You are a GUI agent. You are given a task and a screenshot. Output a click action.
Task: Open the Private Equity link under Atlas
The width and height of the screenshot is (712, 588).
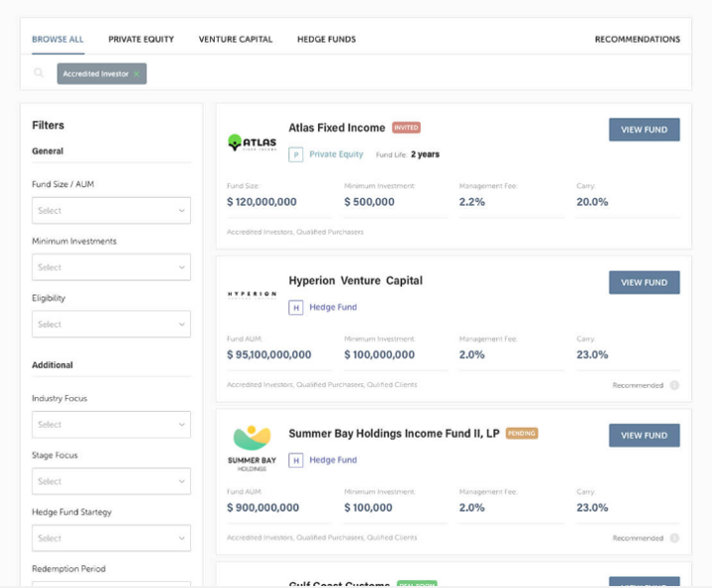click(336, 154)
